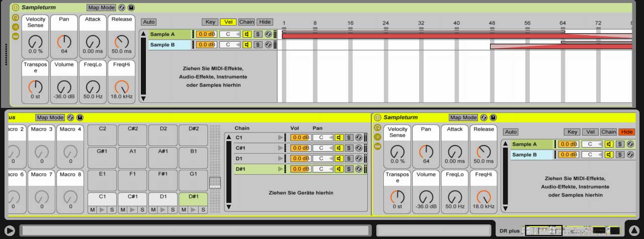The image size is (644, 239).
Task: Hot-swap the C#1 drum chain
Action: [359, 148]
